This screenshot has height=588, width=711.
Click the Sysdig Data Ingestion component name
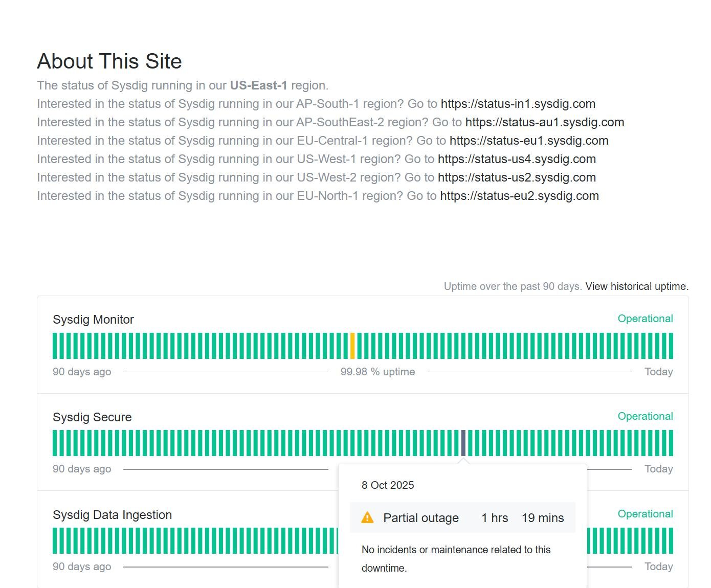click(x=112, y=515)
